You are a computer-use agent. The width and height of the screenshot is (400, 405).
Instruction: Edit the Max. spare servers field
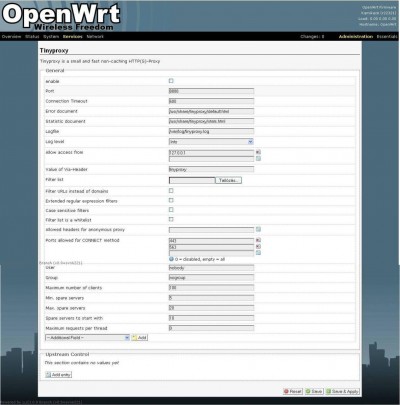tap(211, 308)
